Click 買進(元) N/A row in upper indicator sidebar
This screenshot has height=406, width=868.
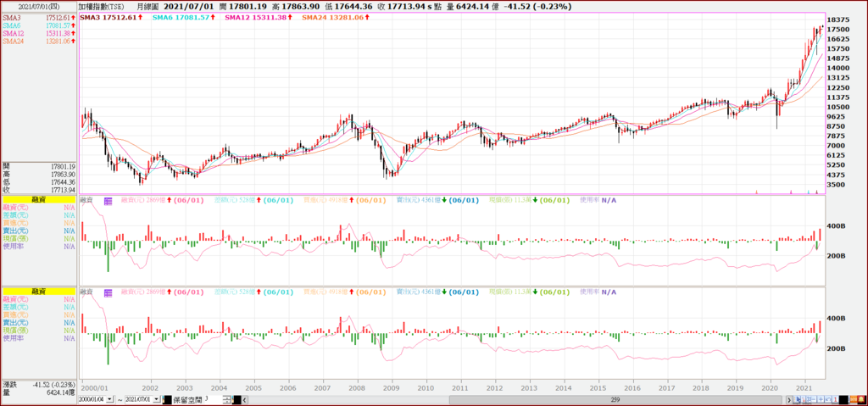point(39,223)
